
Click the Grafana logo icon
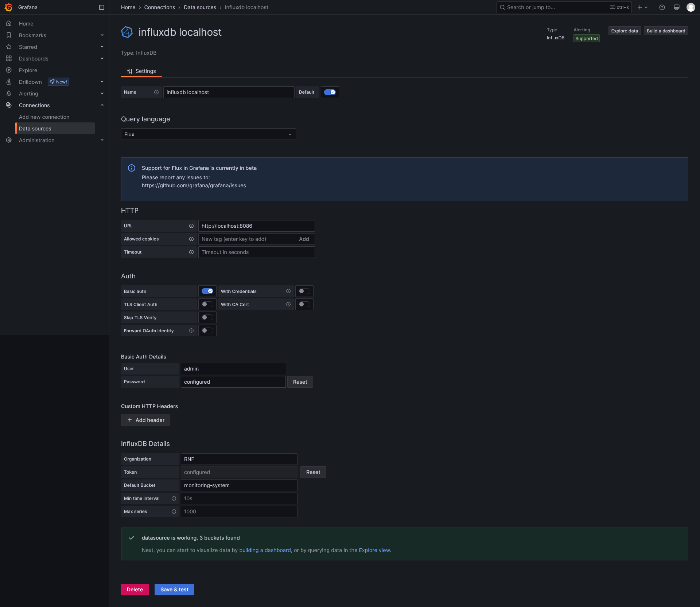[x=8, y=7]
